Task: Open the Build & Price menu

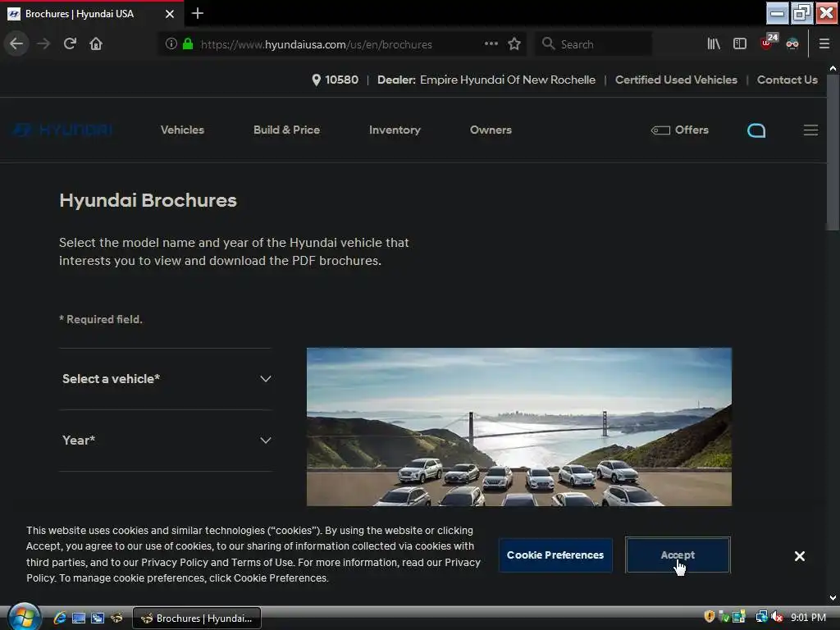Action: point(286,130)
